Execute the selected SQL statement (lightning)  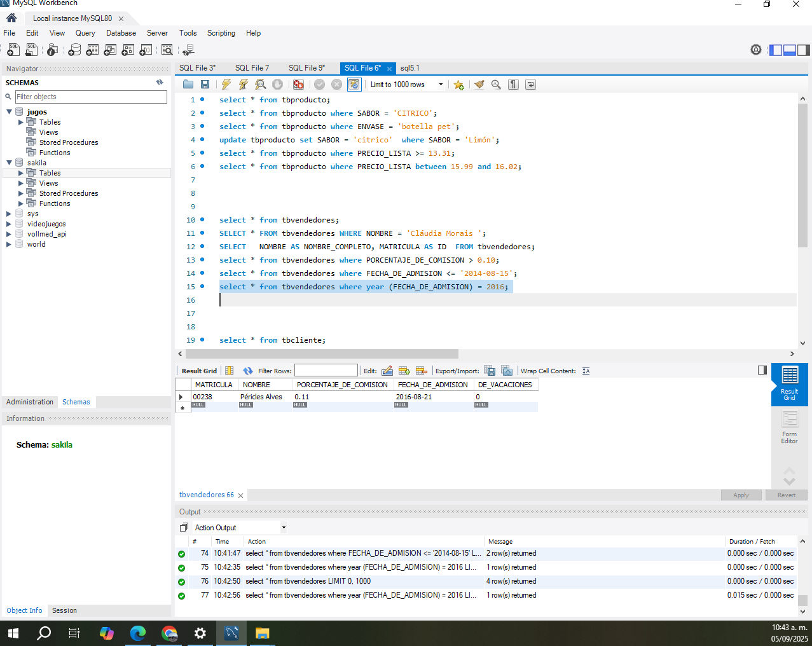point(226,85)
